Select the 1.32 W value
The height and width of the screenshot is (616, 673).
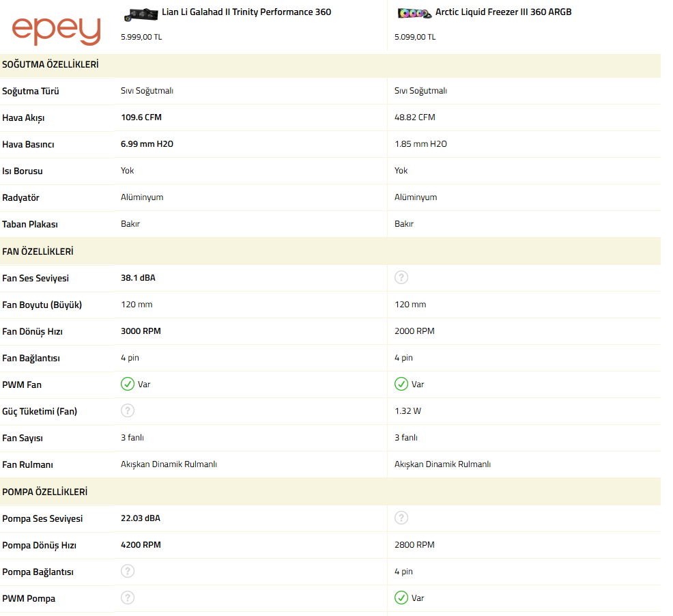pos(407,411)
